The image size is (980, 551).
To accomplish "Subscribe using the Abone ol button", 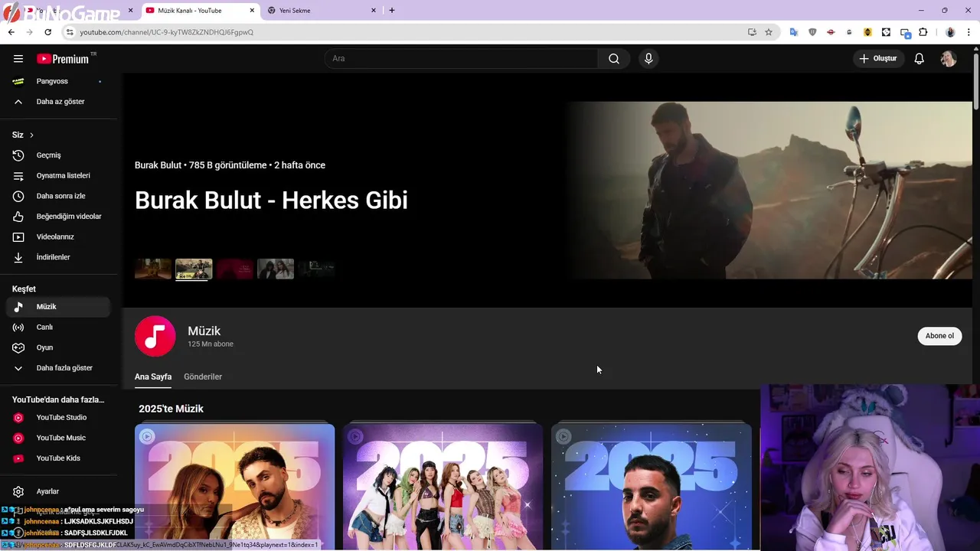I will click(x=939, y=336).
